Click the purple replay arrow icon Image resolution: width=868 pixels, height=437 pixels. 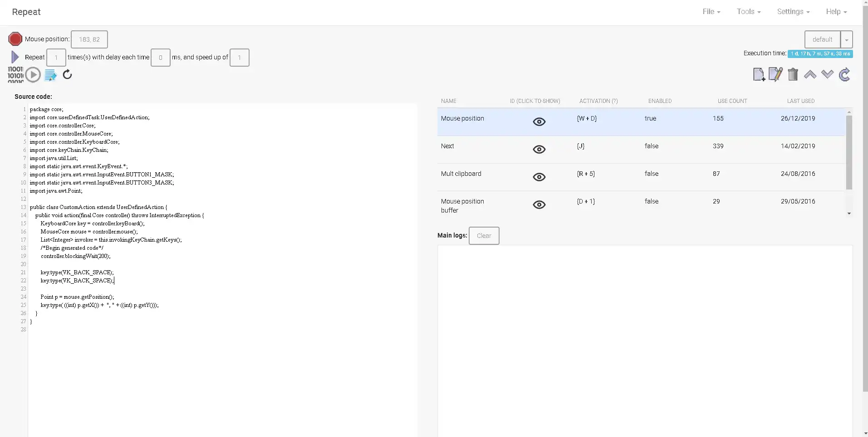(x=15, y=57)
